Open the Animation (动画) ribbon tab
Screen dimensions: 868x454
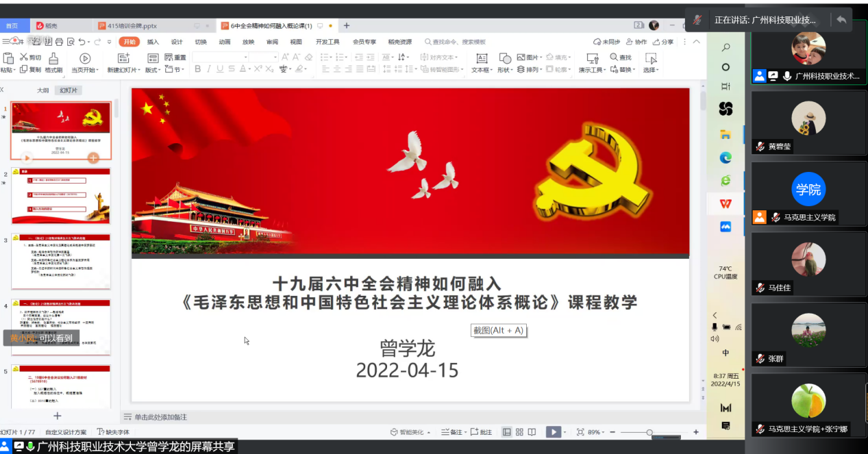tap(225, 42)
